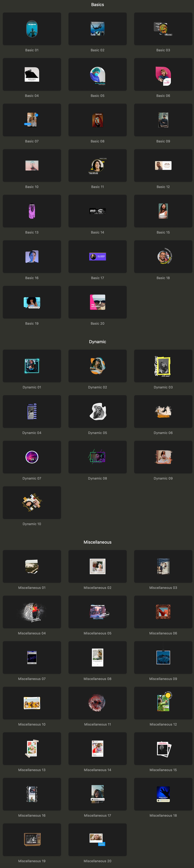
Task: Choose the Basic 13 purple template
Action: click(32, 211)
